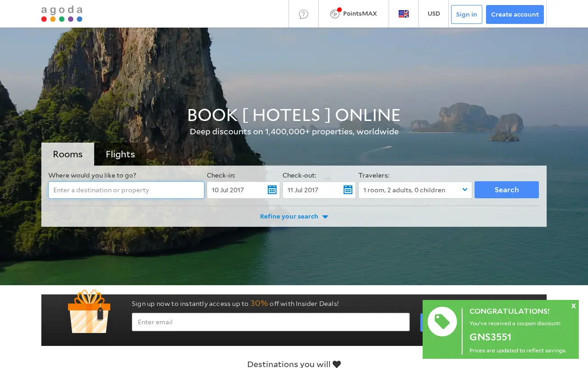Expand the Travelers dropdown
The height and width of the screenshot is (368, 588).
(x=415, y=190)
